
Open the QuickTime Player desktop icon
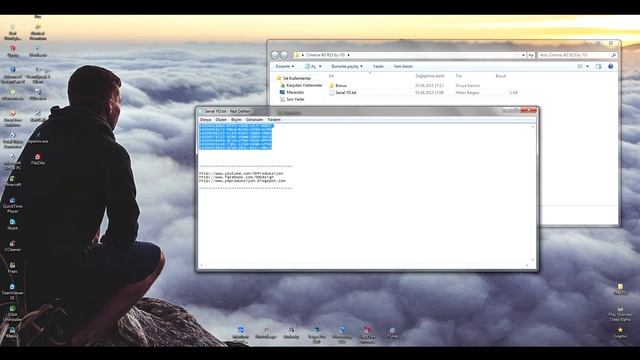point(13,205)
